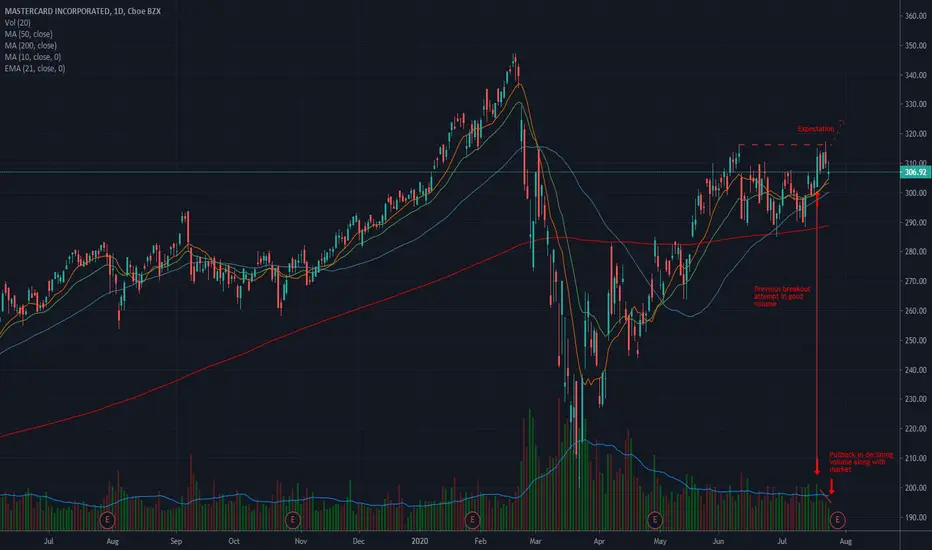Screen dimensions: 932x550
Task: Select the MA (50, close) indicator legend
Action: (x=28, y=34)
